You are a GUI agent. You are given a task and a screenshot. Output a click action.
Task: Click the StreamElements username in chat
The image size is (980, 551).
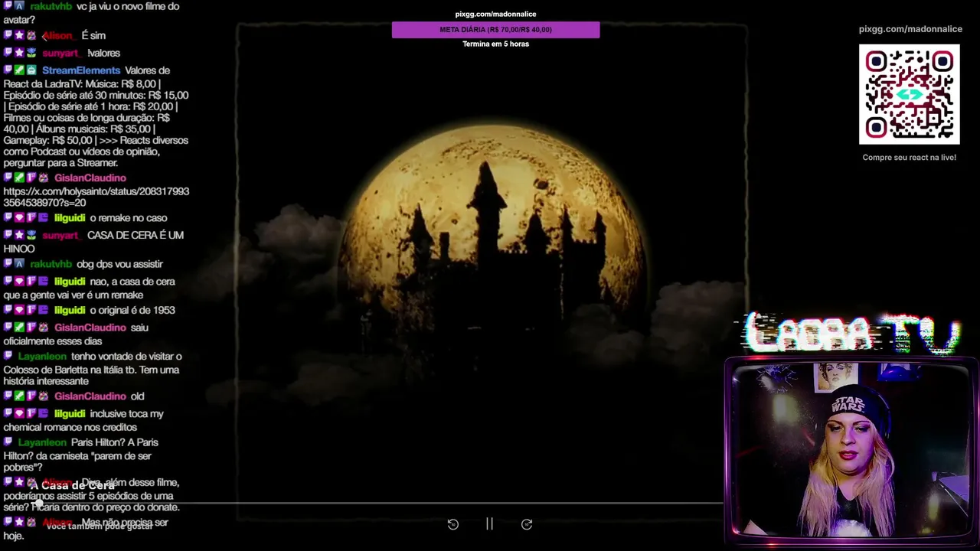click(x=81, y=70)
